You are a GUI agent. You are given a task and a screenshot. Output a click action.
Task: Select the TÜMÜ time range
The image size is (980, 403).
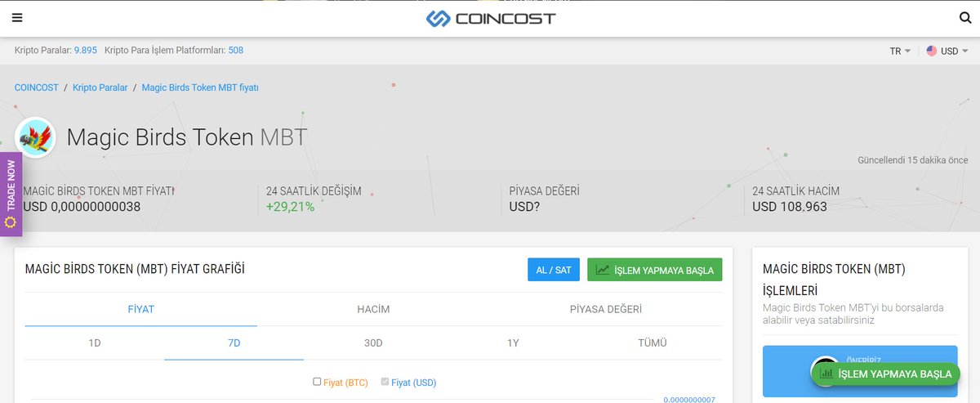pos(653,343)
